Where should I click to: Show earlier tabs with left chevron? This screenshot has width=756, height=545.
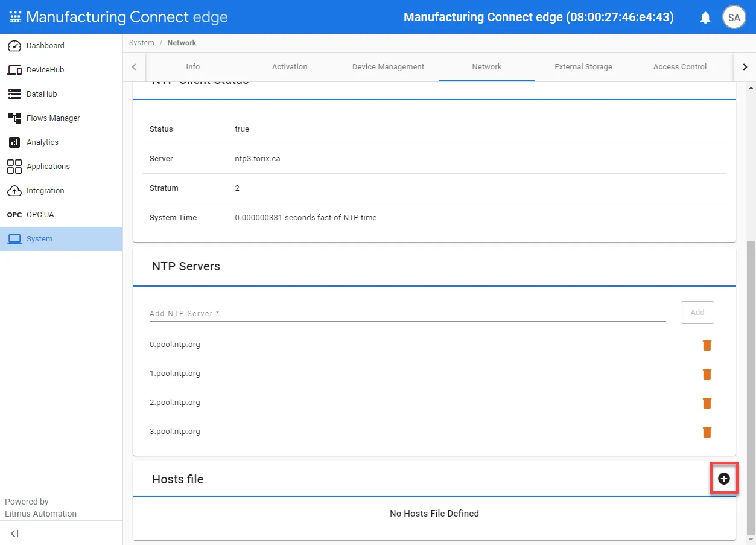click(134, 67)
